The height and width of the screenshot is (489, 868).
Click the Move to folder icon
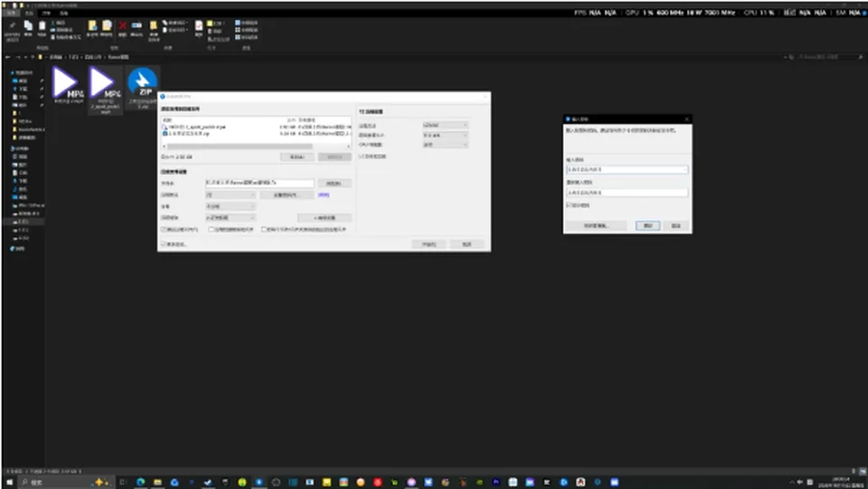pyautogui.click(x=92, y=27)
